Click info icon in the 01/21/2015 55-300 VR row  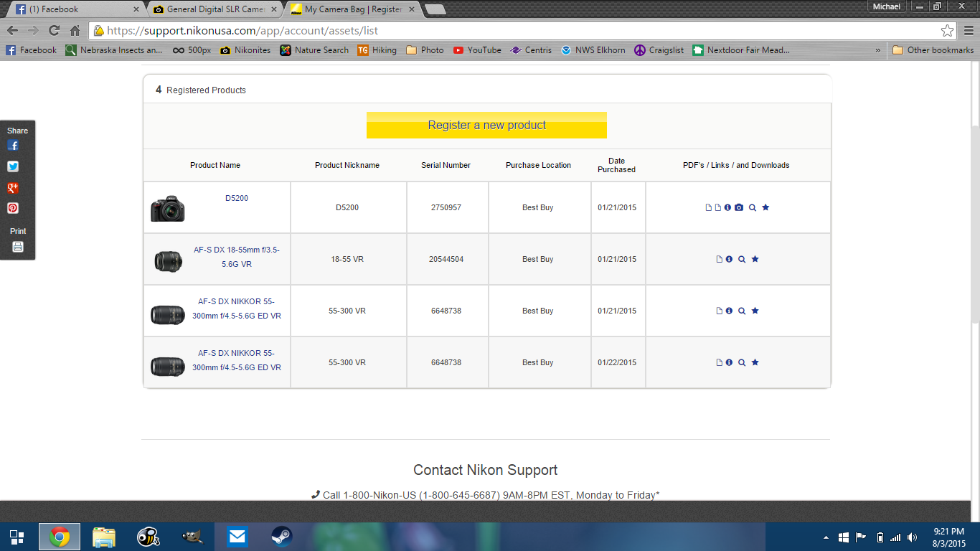(729, 311)
